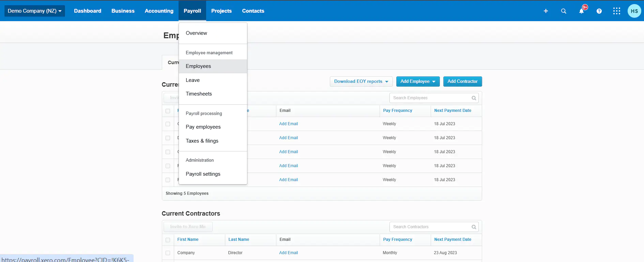Open the Dashboard menu

coord(88,11)
